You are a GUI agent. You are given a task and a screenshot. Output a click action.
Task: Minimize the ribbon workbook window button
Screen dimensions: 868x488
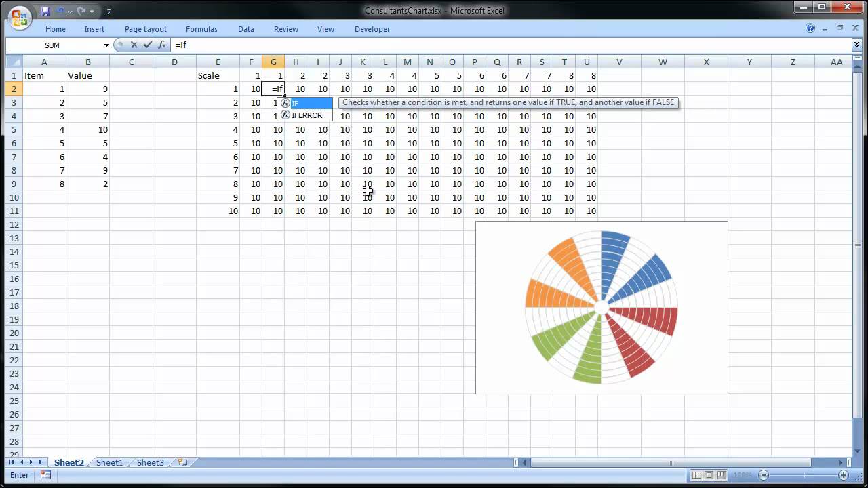pos(825,28)
